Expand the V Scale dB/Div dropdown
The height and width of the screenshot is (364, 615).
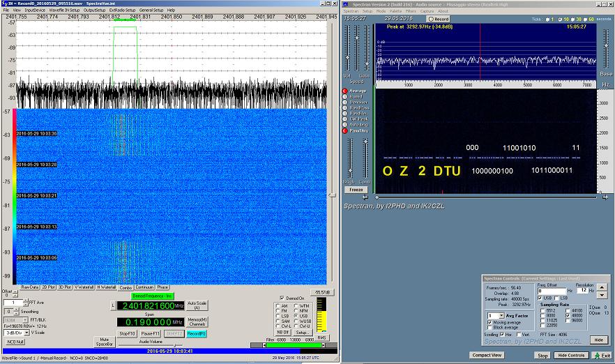pyautogui.click(x=28, y=333)
